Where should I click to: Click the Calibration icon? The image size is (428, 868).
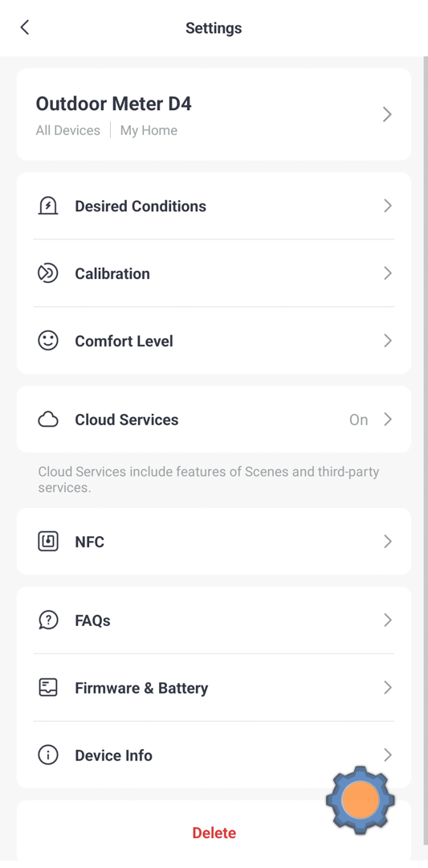pos(48,273)
